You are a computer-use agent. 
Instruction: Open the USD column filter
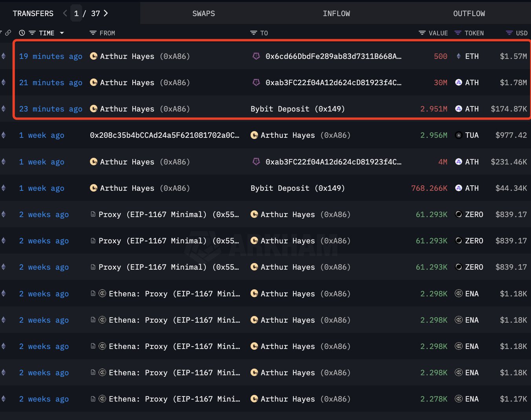click(x=509, y=33)
